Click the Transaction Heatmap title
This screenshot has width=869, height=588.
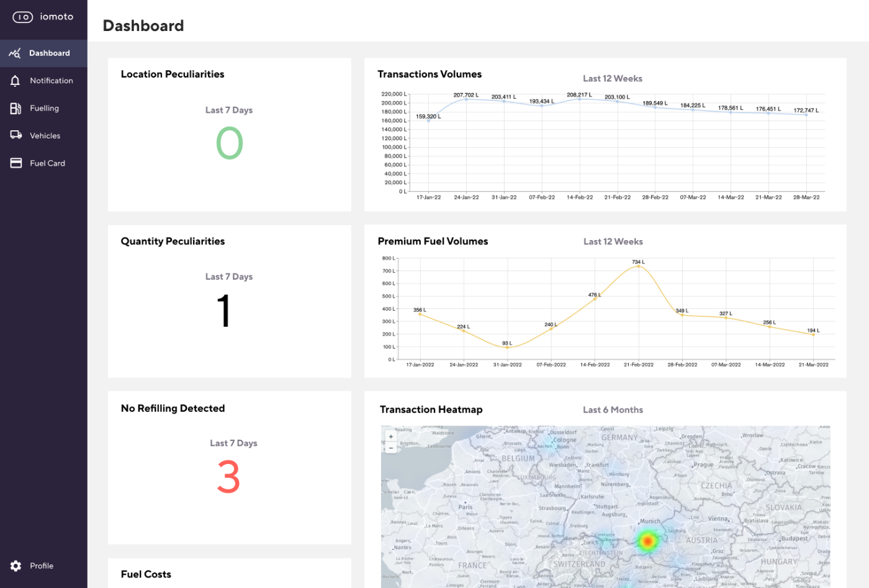431,409
